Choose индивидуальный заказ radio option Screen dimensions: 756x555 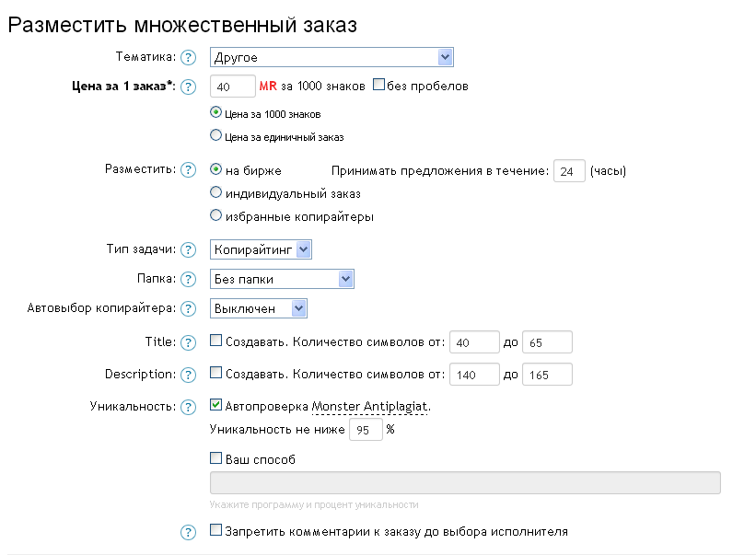click(216, 192)
